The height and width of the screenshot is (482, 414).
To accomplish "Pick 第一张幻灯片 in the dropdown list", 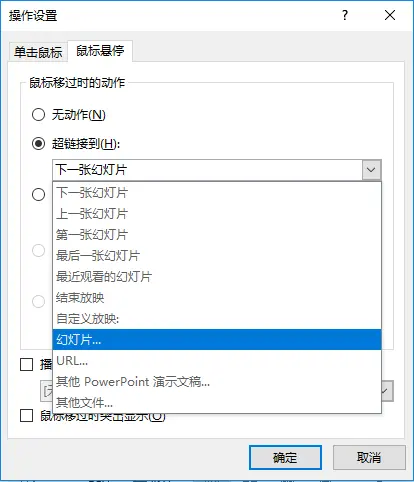I will point(217,235).
